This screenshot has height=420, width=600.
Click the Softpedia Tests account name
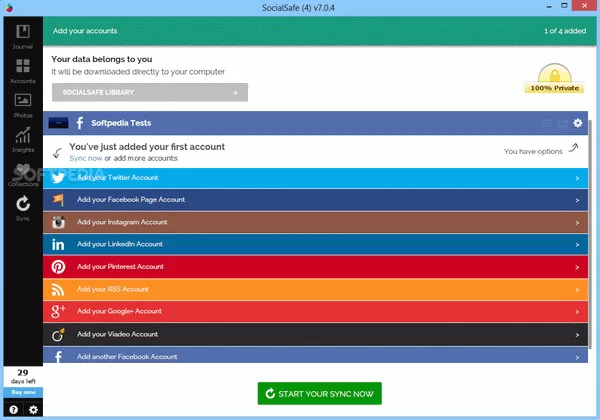point(121,123)
